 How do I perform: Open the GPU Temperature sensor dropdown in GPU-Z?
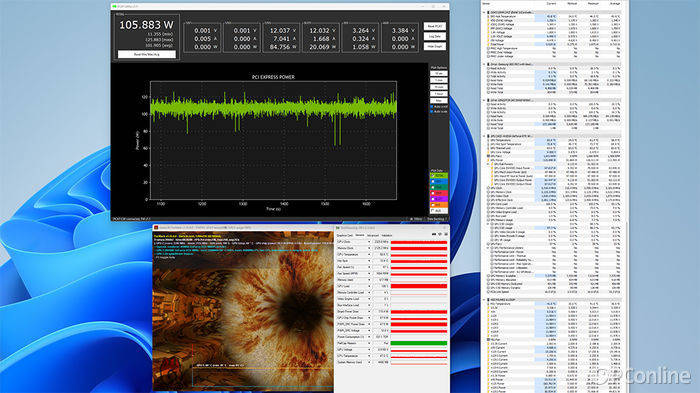[x=369, y=255]
